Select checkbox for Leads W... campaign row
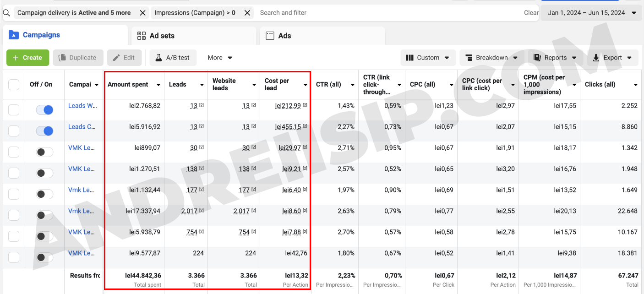The width and height of the screenshot is (644, 294). pos(14,110)
